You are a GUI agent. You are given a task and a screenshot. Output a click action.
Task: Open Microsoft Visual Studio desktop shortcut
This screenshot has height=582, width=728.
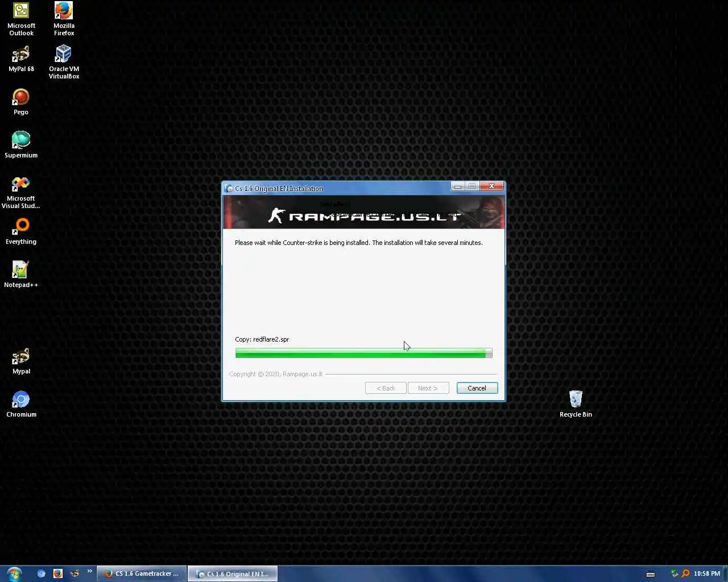pos(21,192)
